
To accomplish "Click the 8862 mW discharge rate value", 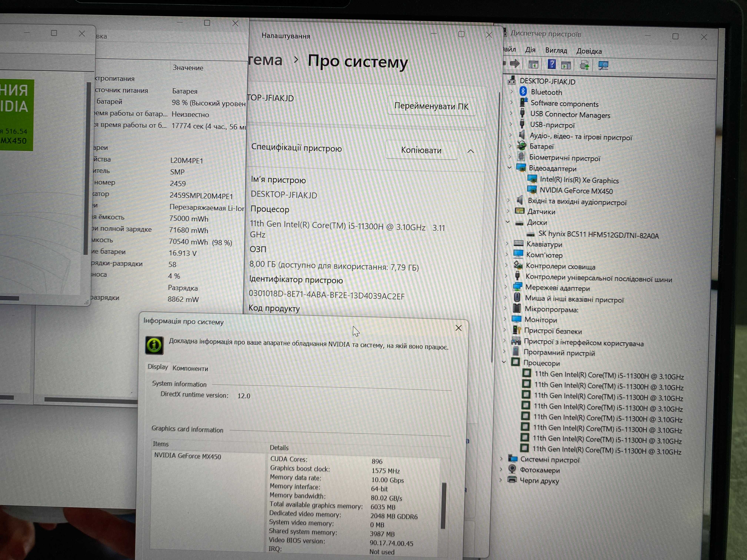I will [x=183, y=299].
